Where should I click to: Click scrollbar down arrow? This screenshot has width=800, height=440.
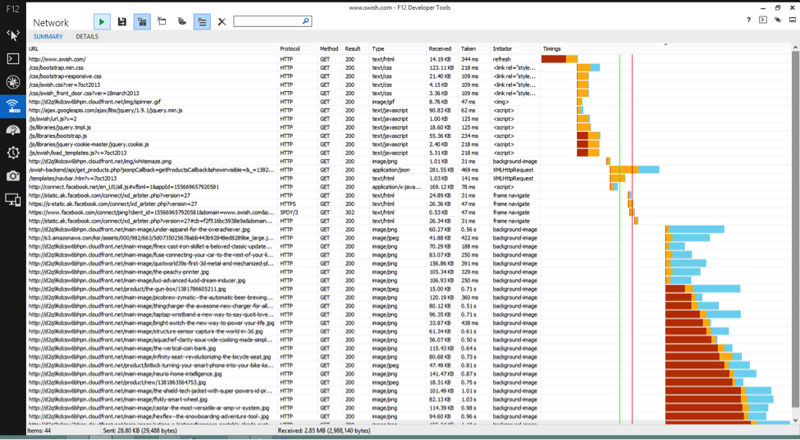(795, 420)
